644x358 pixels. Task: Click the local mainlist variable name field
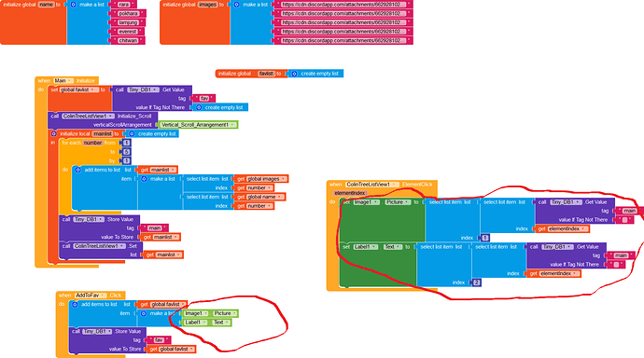pos(103,133)
